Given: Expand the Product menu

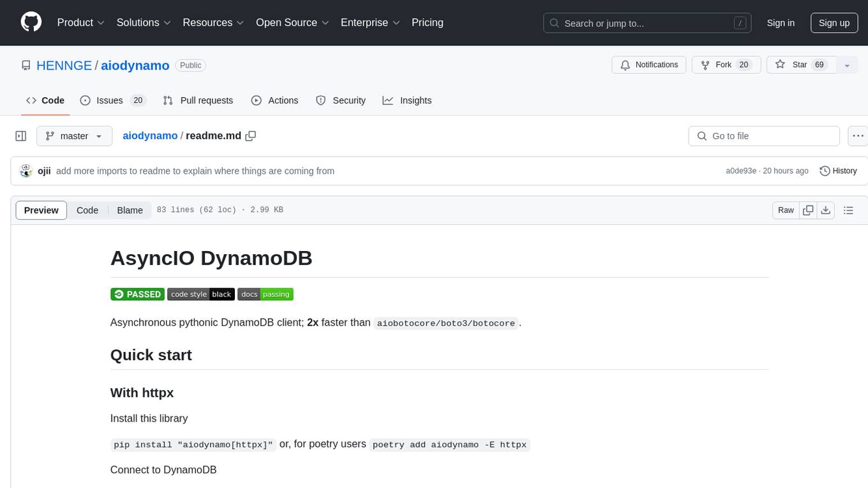Looking at the screenshot, I should [81, 22].
